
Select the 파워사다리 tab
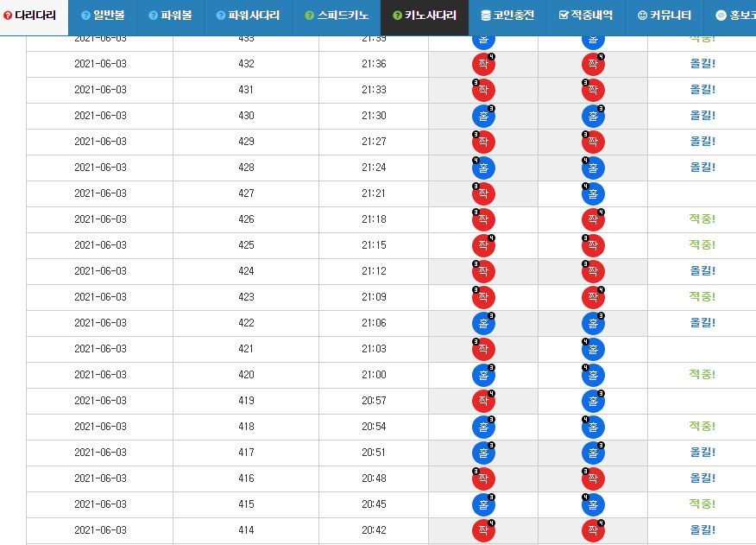pos(248,16)
